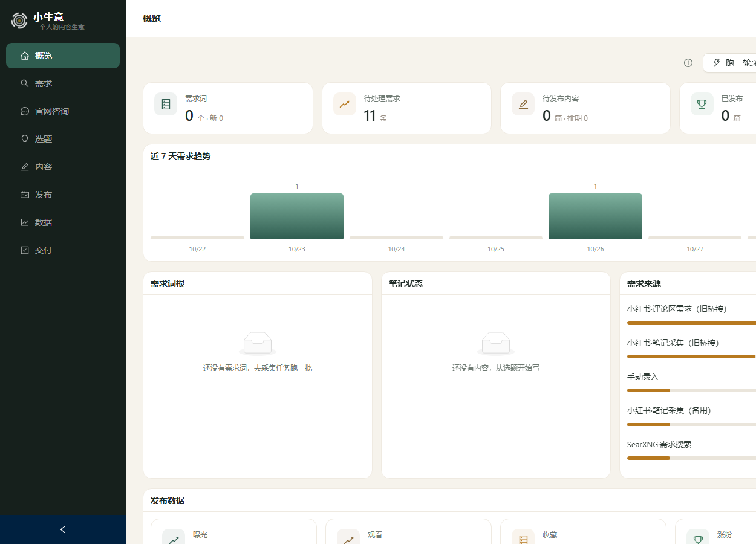The width and height of the screenshot is (756, 544).
Task: Click the 笔记状态 panel heading
Action: pos(406,283)
